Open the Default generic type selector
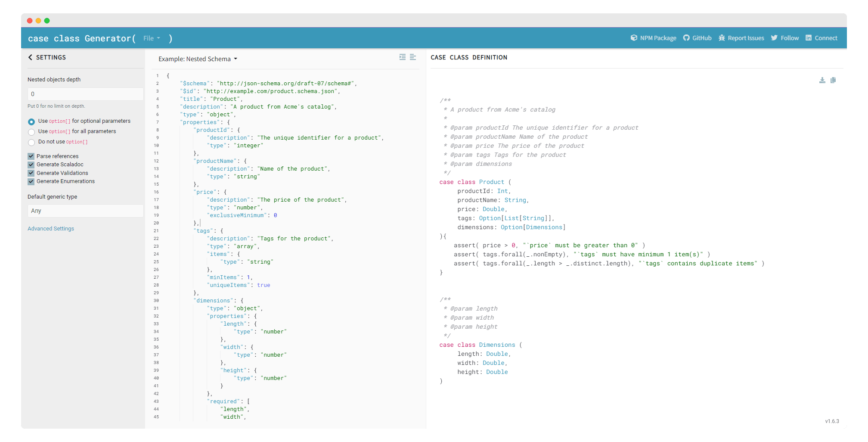Viewport: 868px width, 442px height. 85,211
